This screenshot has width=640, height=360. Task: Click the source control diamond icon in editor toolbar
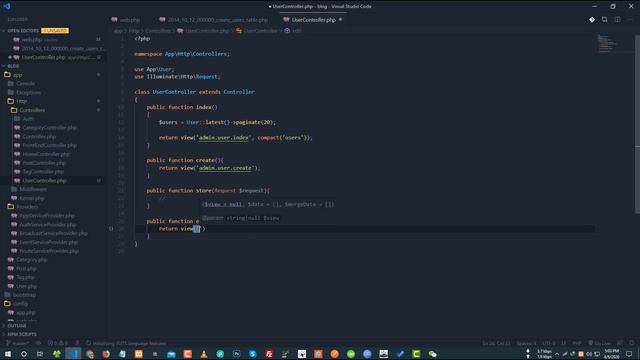pyautogui.click(x=592, y=20)
